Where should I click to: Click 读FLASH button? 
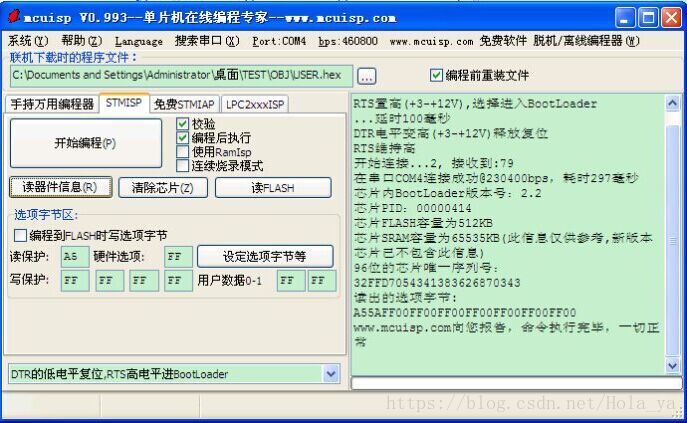[x=273, y=188]
